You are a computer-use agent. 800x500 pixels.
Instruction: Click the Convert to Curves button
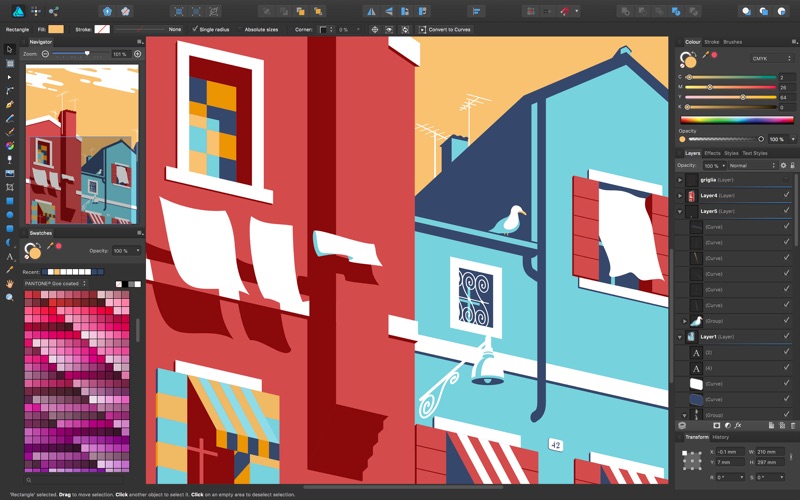point(445,29)
